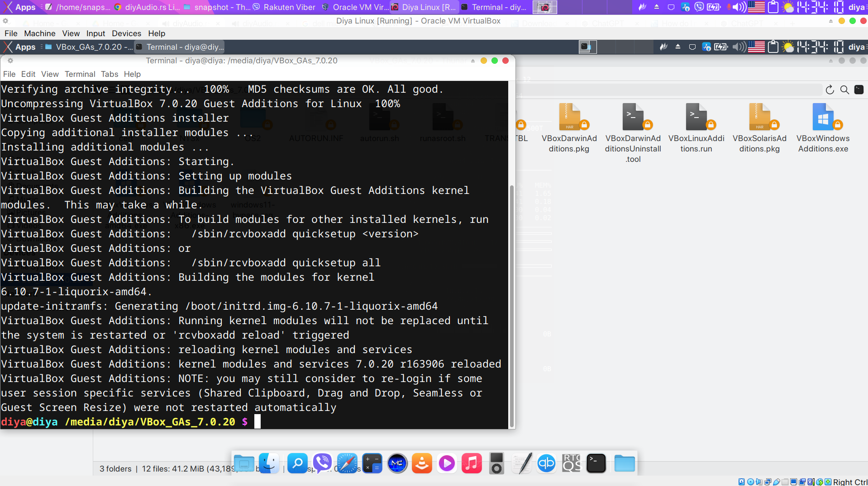This screenshot has height=486, width=868.
Task: Click host panel microphone icon
Action: (x=729, y=7)
